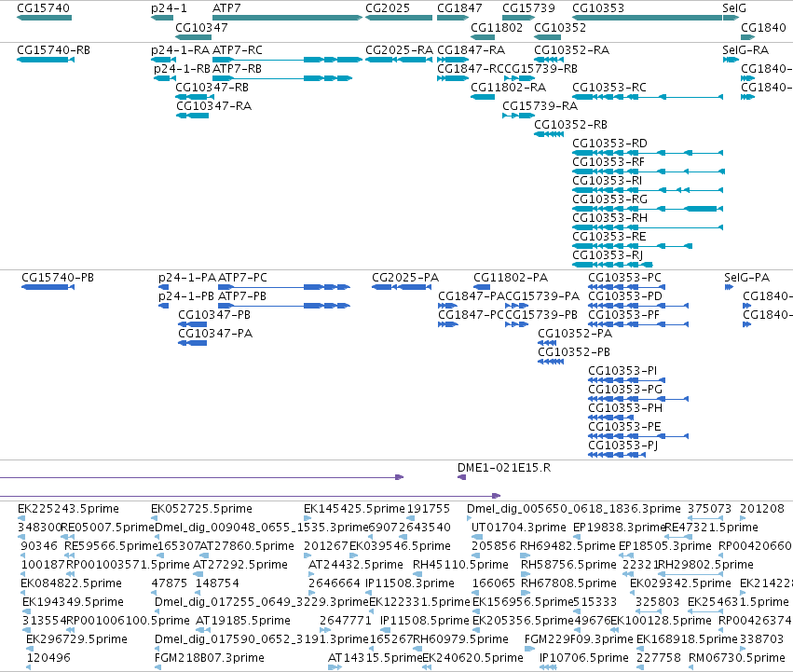Viewport: 793px width, 672px height.
Task: Select EST AT27860.5prime
Action: point(204,555)
